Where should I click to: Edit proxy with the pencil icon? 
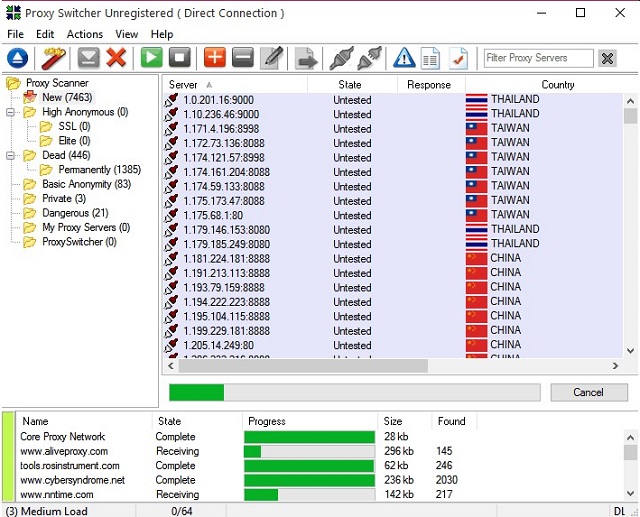pos(272,58)
